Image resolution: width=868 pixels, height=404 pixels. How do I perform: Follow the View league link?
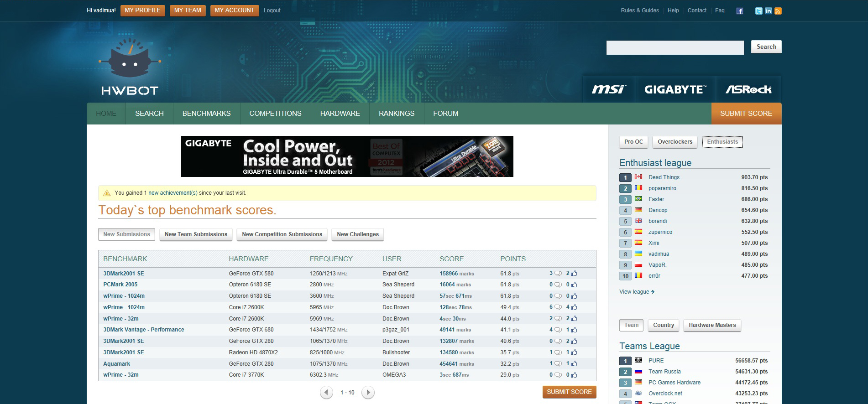pyautogui.click(x=637, y=292)
